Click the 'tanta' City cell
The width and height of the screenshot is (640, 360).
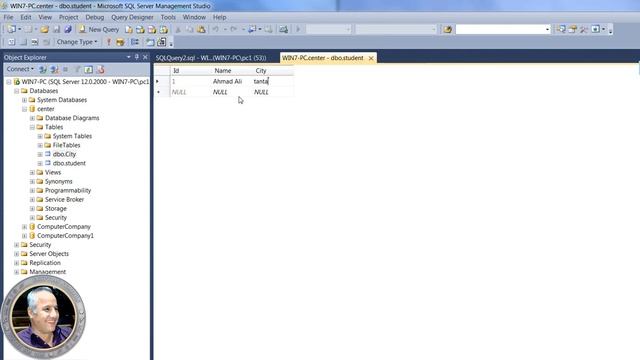coord(273,81)
